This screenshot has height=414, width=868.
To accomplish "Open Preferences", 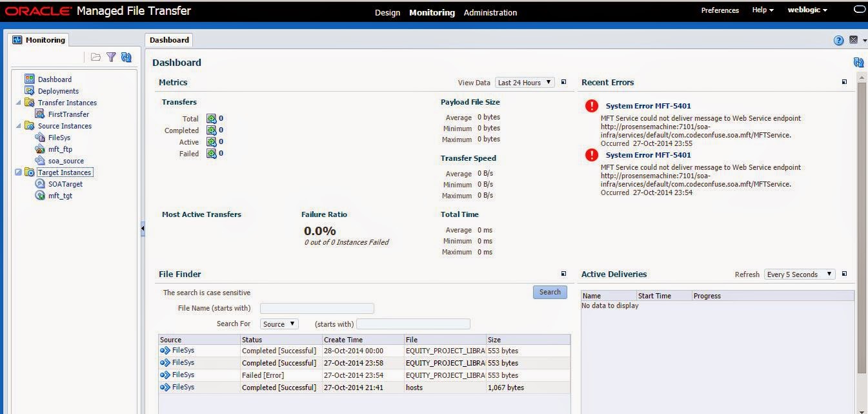I will [x=720, y=10].
